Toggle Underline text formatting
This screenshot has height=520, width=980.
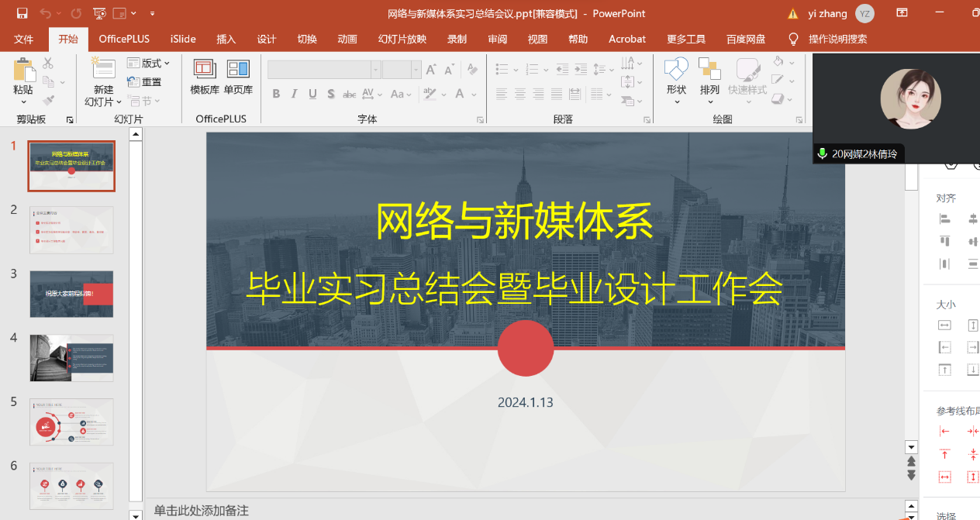[312, 95]
